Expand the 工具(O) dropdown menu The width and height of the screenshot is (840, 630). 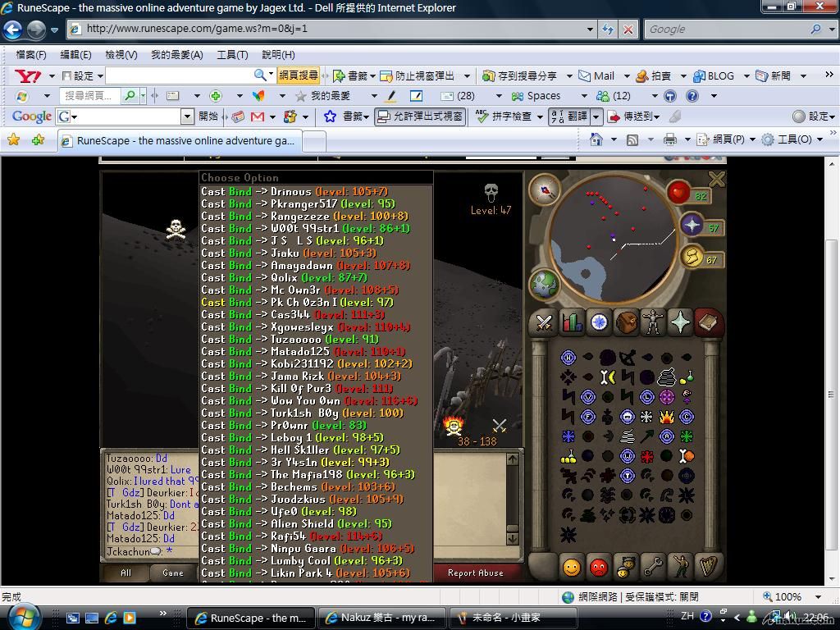point(819,139)
